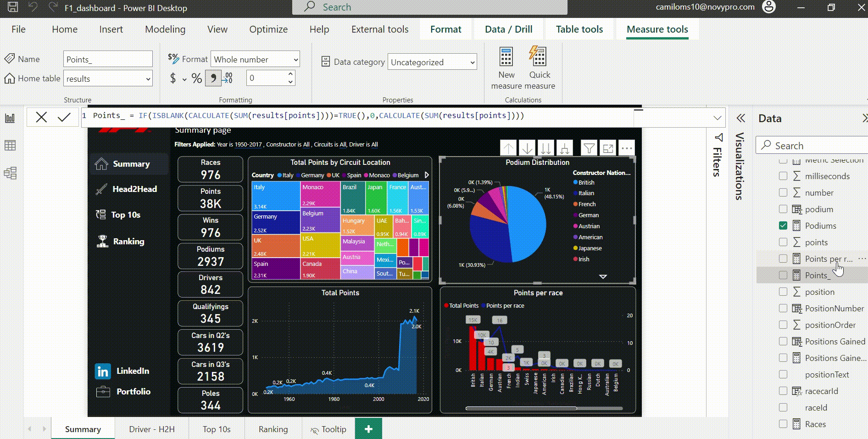868x439 pixels.
Task: Click the New measure icon
Action: 506,68
